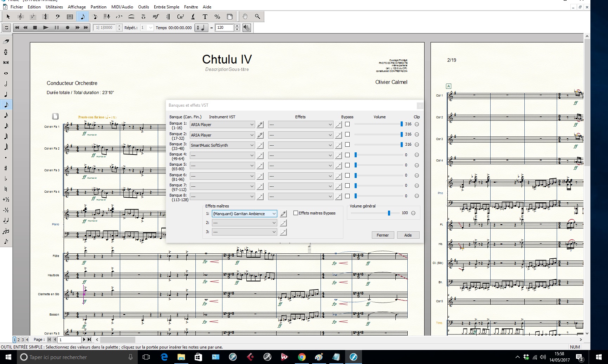Open the MIDI/Audio menu
Screen dimensions: 608x364
(122, 7)
